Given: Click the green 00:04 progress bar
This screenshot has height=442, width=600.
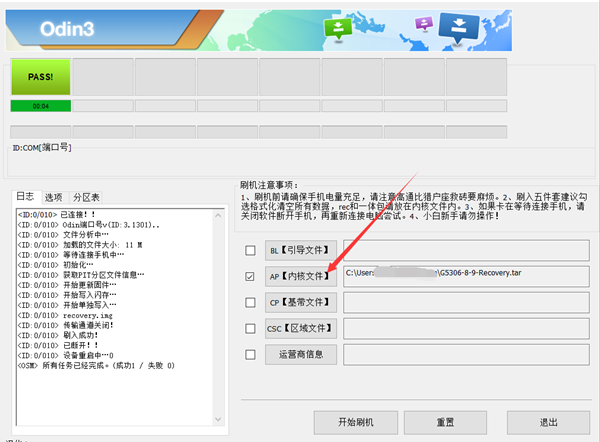Looking at the screenshot, I should tap(41, 106).
